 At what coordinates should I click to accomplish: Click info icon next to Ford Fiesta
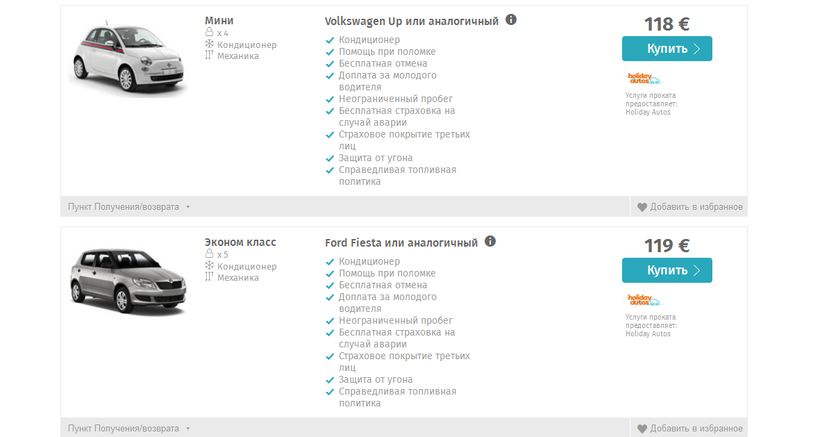click(x=490, y=242)
